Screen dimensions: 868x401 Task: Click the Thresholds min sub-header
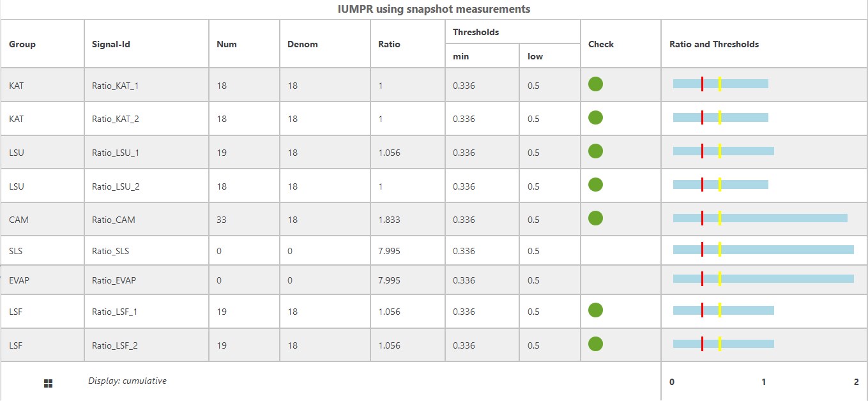(461, 56)
